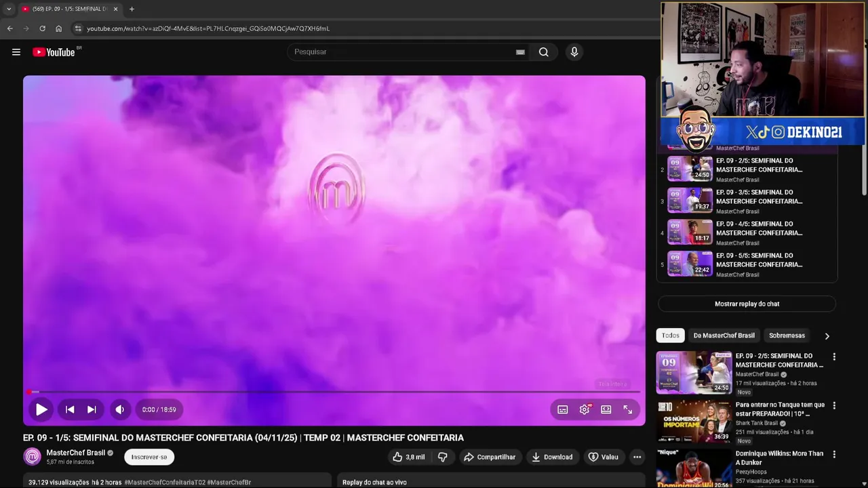This screenshot has width=868, height=488.
Task: View site information icon in address bar
Action: [x=78, y=28]
